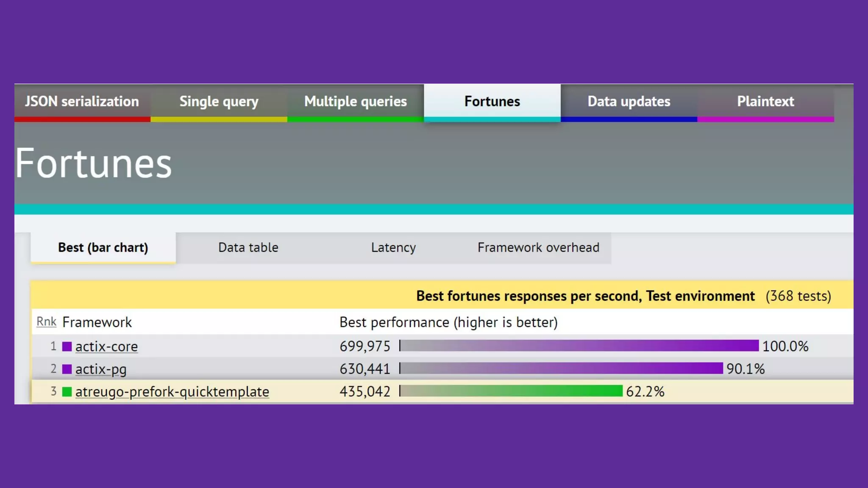The image size is (868, 488).
Task: Open the actix-pg framework link
Action: click(101, 369)
